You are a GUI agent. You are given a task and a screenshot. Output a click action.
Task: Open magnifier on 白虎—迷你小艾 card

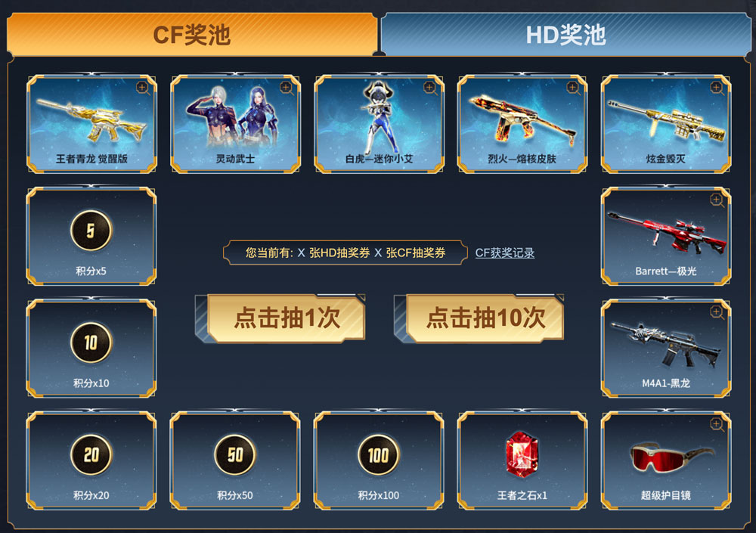[x=430, y=88]
